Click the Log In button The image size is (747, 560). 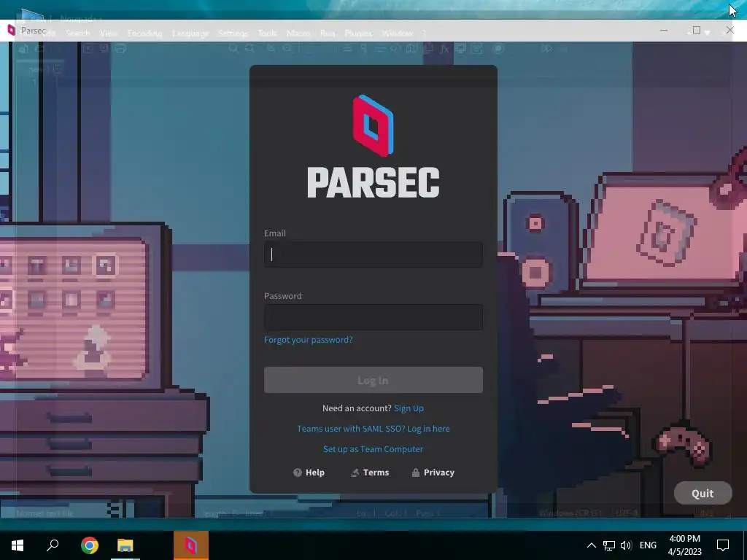[373, 380]
